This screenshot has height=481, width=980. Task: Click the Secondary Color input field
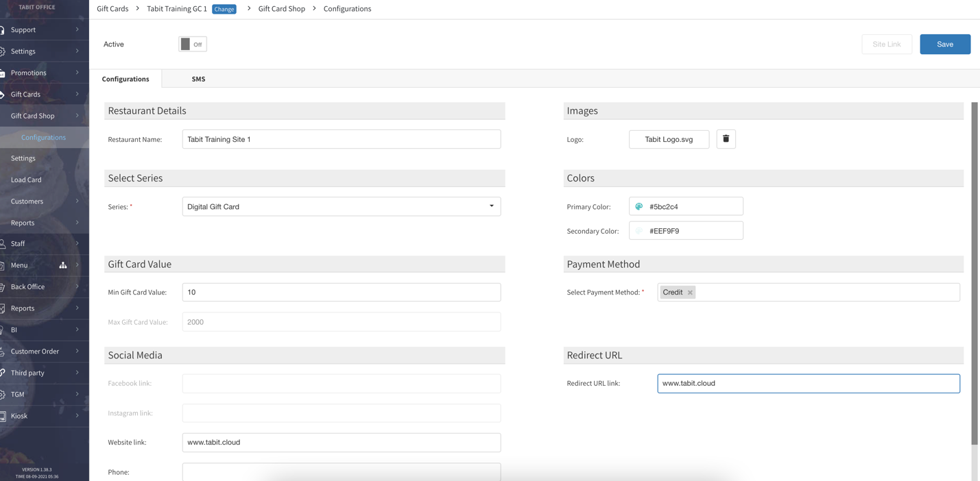pyautogui.click(x=693, y=231)
